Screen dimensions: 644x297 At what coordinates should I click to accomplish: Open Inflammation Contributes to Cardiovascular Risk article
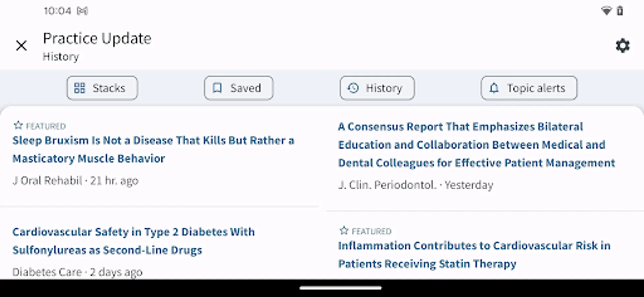[x=474, y=254]
